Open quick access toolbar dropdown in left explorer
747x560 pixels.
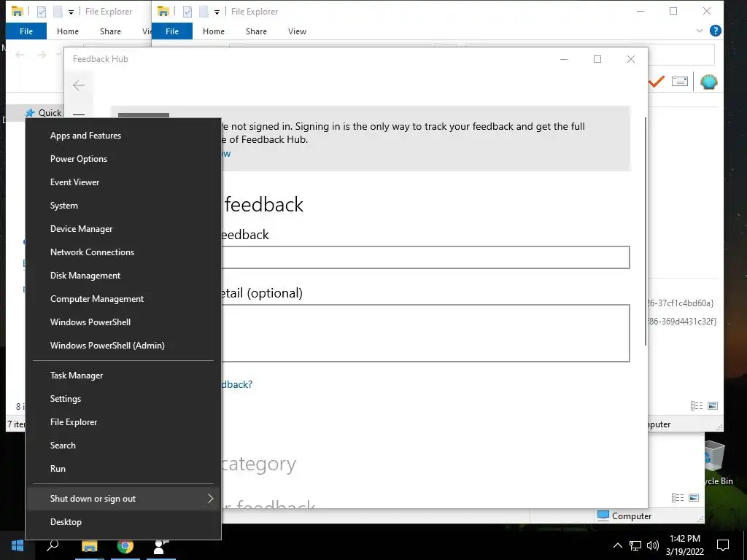[71, 12]
